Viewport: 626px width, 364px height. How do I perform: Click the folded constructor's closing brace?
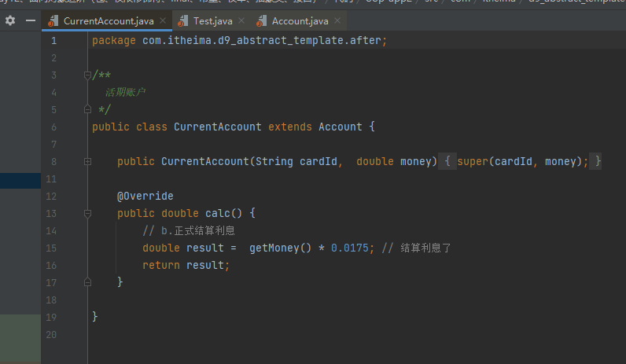[598, 161]
